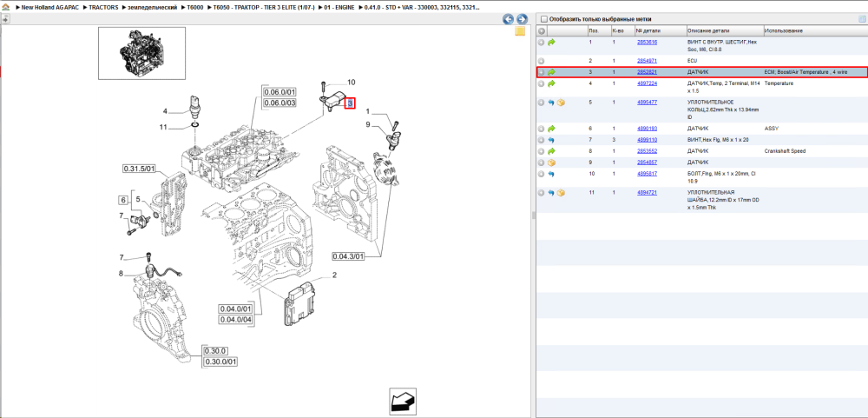Click reference 0.04.3/01 on diagram
868x418 pixels.
point(348,256)
